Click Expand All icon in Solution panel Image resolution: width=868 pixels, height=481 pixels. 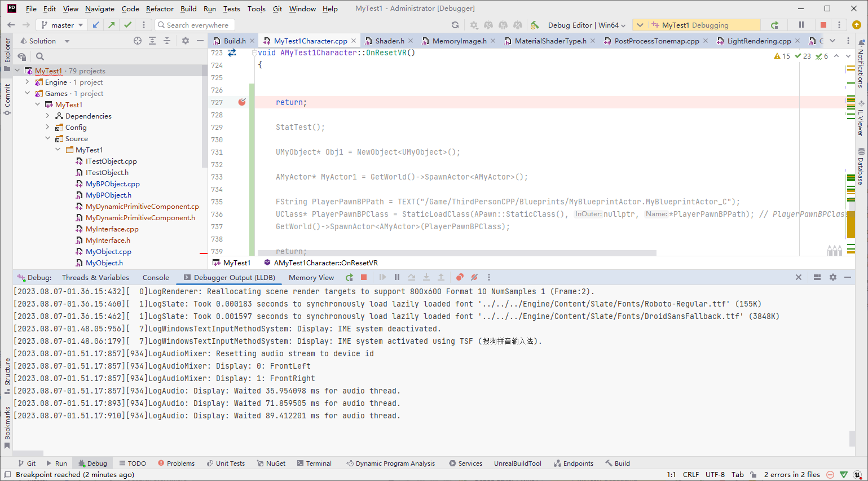tap(152, 41)
